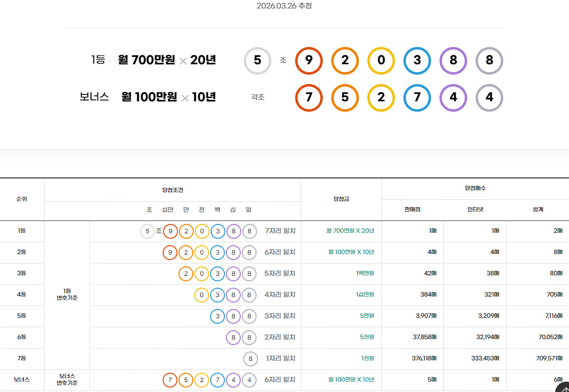569x392 pixels.
Task: Click the lone small 8 ball in 7등 row
Action: click(x=250, y=359)
